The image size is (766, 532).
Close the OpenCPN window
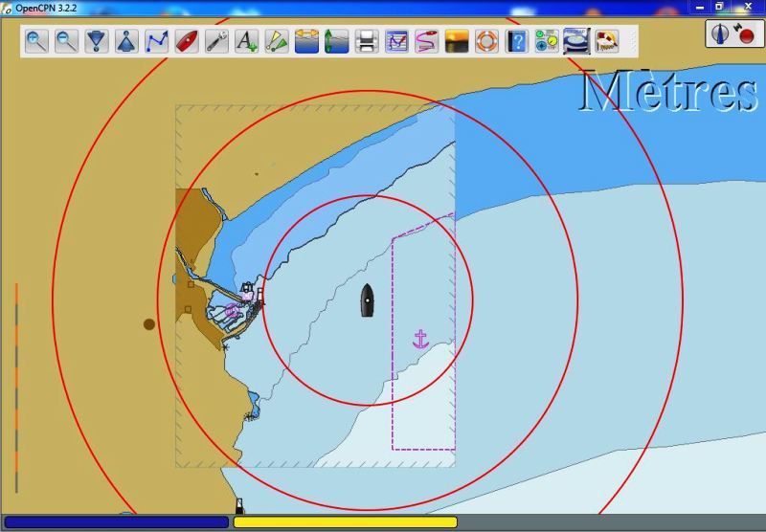[748, 7]
